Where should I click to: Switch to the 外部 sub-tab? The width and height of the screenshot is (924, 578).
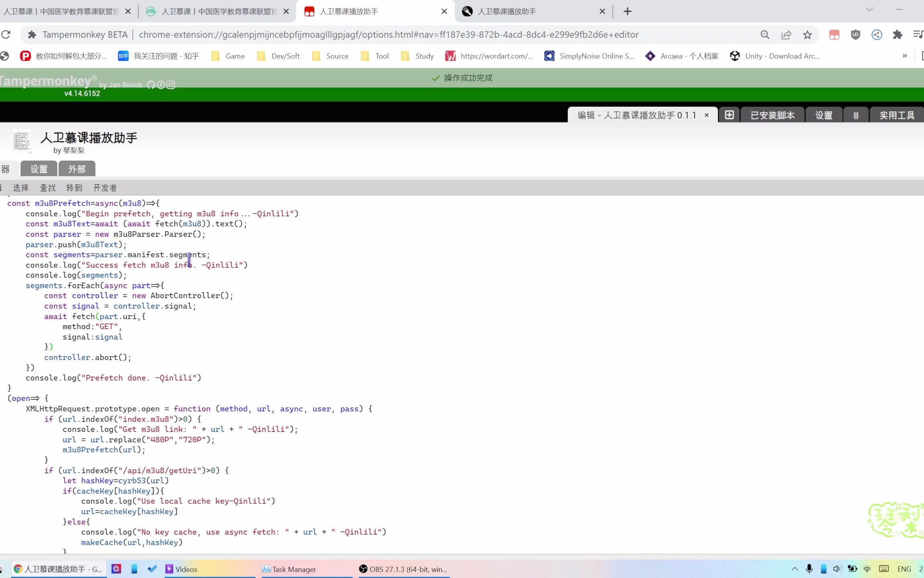pos(77,169)
